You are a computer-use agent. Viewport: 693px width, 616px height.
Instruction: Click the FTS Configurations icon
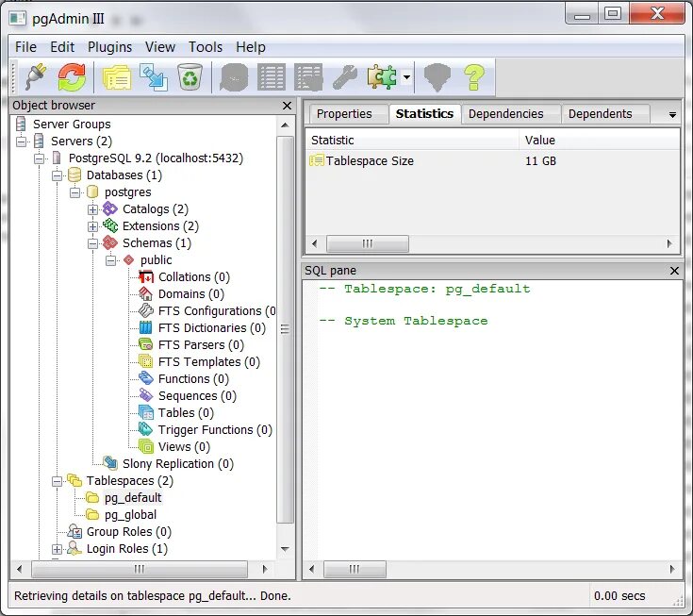(x=146, y=311)
